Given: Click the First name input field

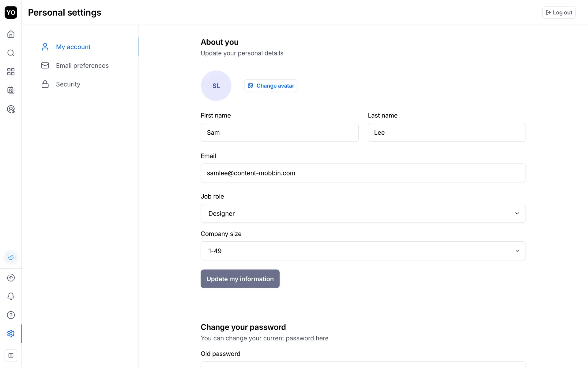Looking at the screenshot, I should point(279,132).
